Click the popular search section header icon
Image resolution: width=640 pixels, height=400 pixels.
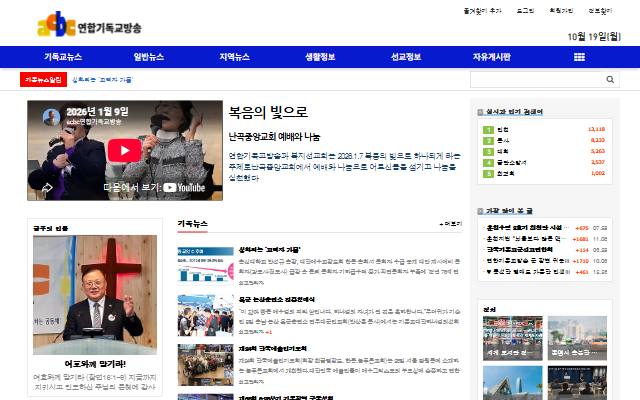click(x=480, y=112)
